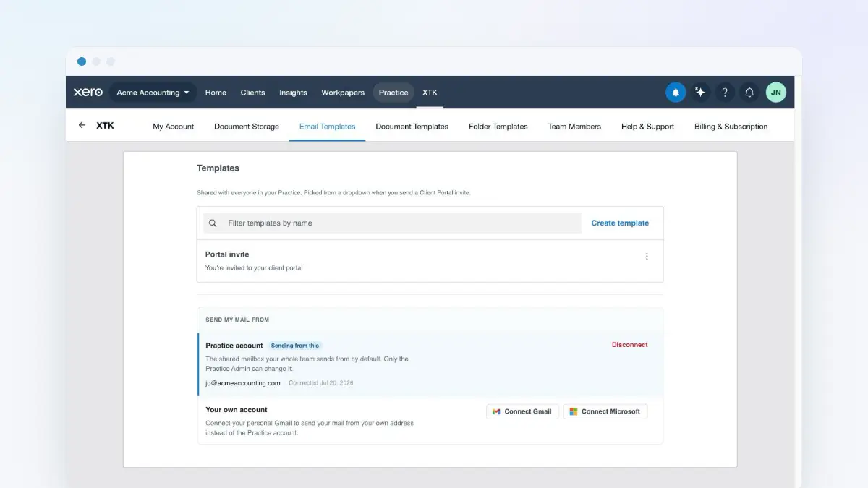The width and height of the screenshot is (868, 488).
Task: Click the Practice account heading
Action: (x=234, y=346)
